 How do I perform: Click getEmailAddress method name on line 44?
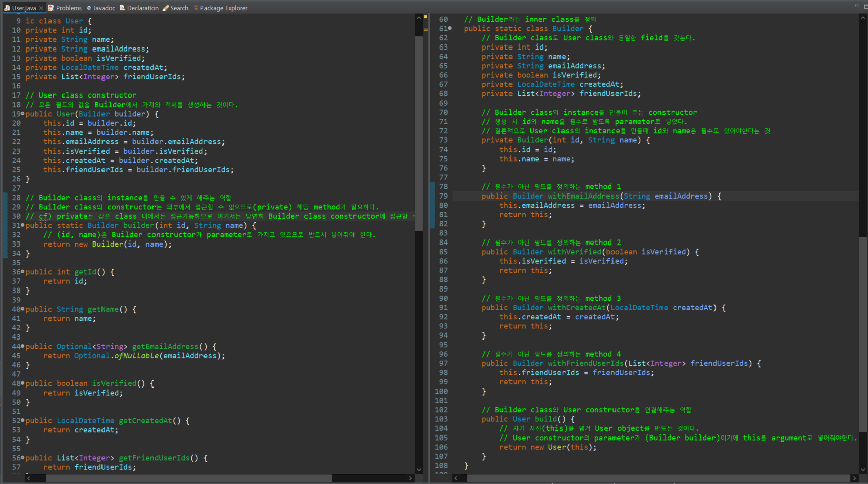(x=165, y=346)
